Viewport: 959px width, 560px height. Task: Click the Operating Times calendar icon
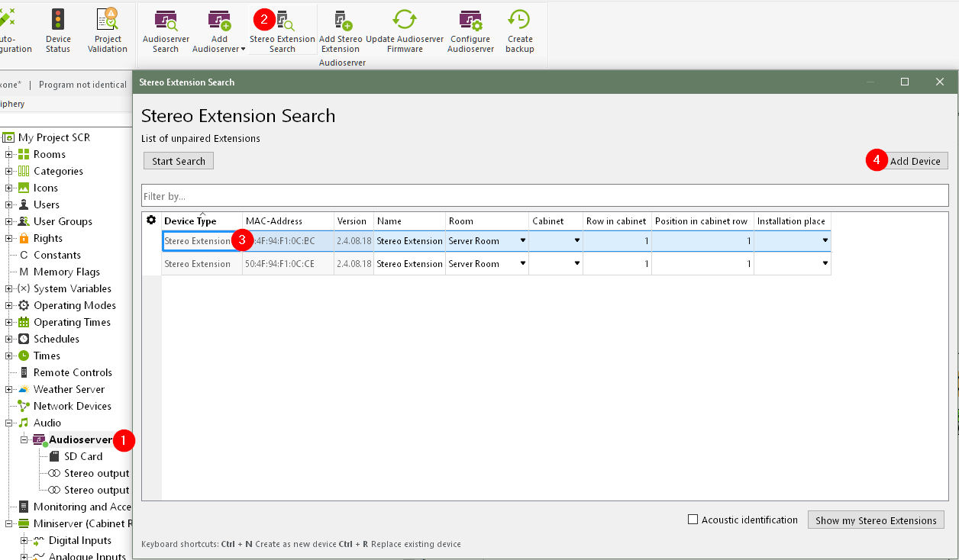[24, 322]
